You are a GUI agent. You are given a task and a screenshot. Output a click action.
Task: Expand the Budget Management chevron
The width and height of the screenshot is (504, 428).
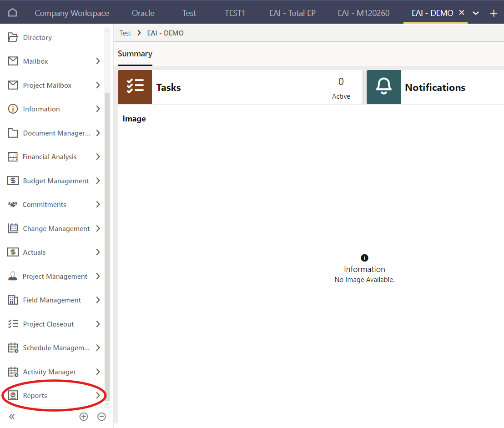pos(98,181)
